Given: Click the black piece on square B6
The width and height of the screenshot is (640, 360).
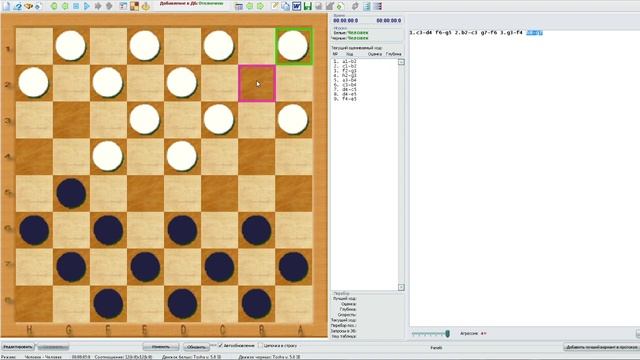Looking at the screenshot, I should tap(256, 231).
